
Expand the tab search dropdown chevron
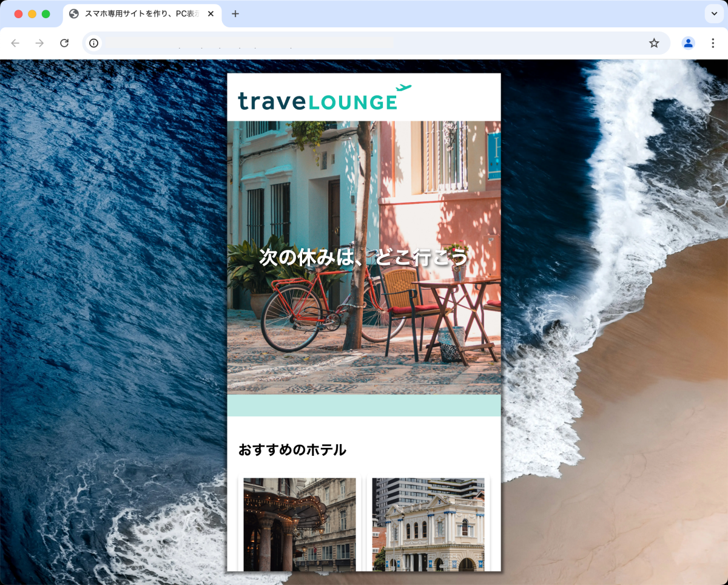point(713,14)
